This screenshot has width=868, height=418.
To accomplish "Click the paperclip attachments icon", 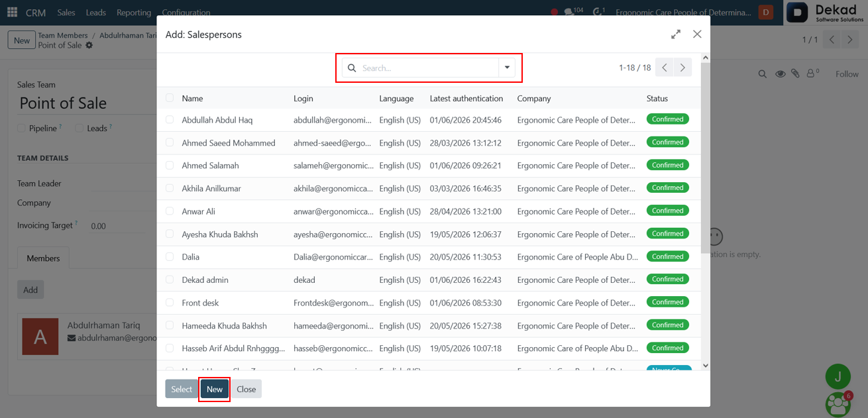I will [795, 74].
